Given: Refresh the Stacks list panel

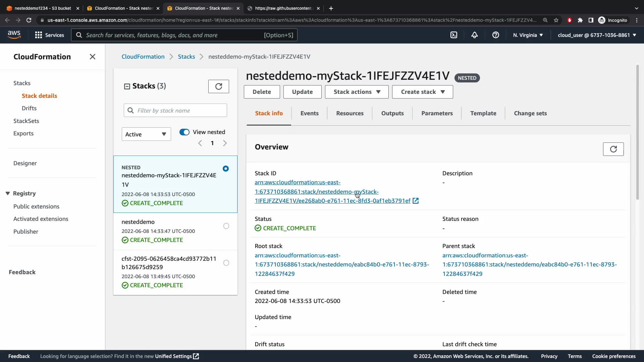Looking at the screenshot, I should pyautogui.click(x=218, y=86).
